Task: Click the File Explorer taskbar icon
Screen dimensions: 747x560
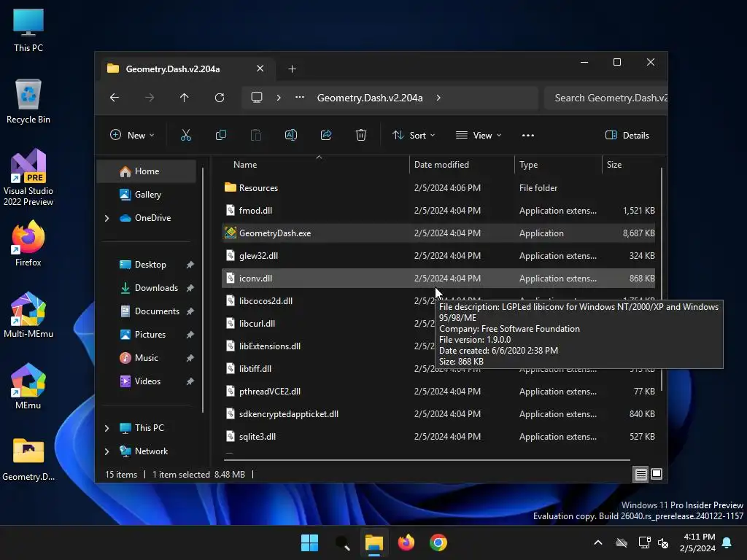Action: [x=374, y=542]
